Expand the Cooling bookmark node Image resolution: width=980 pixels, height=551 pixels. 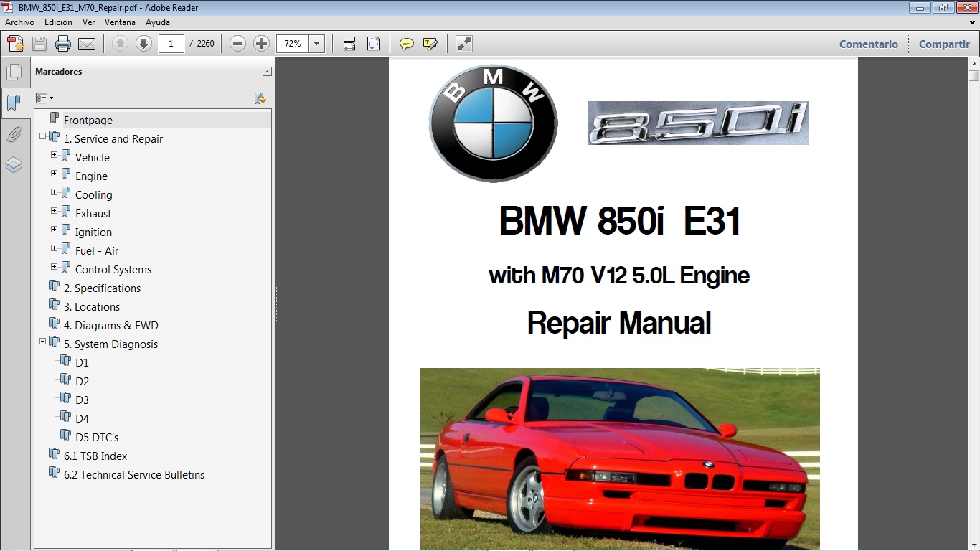coord(55,192)
